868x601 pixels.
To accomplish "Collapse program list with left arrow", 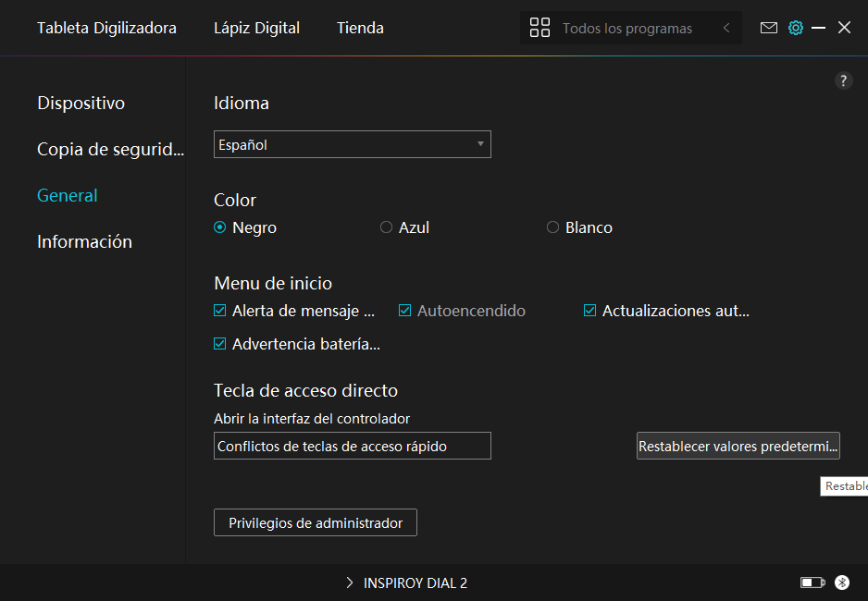I will point(726,28).
